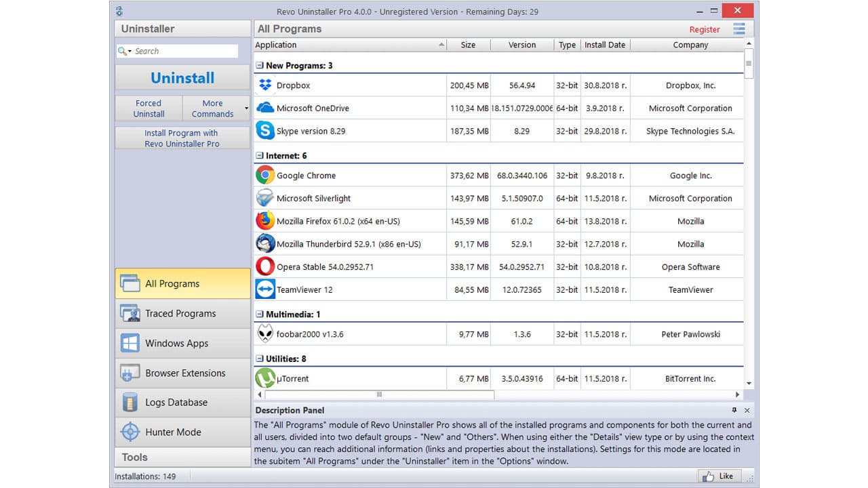Close the Description Panel
868x488 pixels.
pyautogui.click(x=747, y=410)
